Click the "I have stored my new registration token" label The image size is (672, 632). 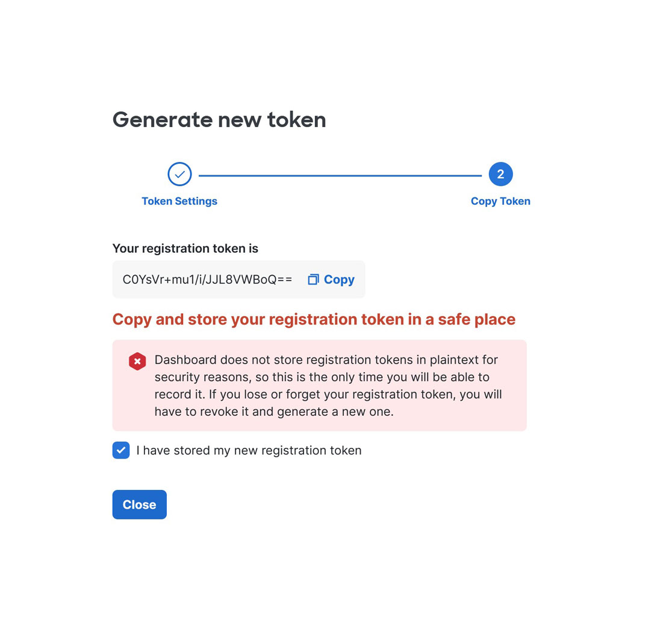pos(249,451)
